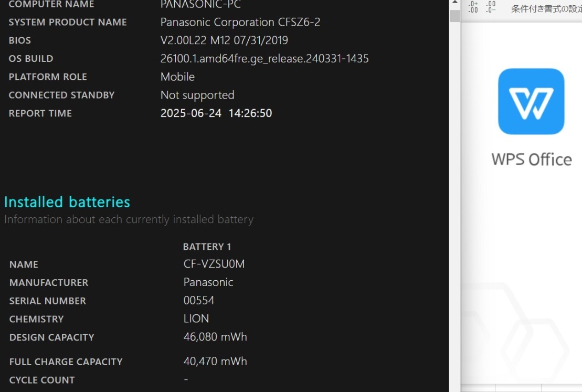Click the 'CONNECTED STANDBY' label
This screenshot has width=582, height=392.
[61, 95]
